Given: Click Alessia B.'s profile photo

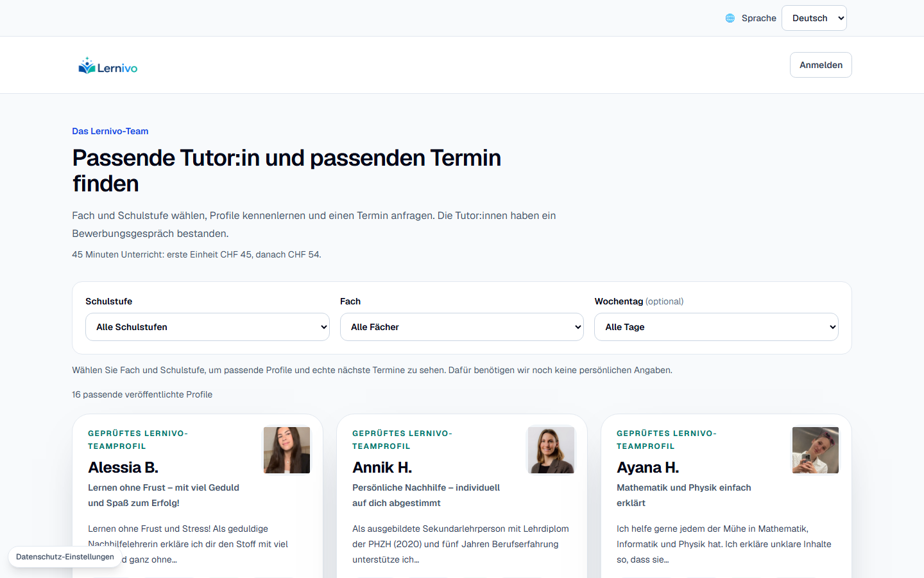Looking at the screenshot, I should [x=287, y=450].
